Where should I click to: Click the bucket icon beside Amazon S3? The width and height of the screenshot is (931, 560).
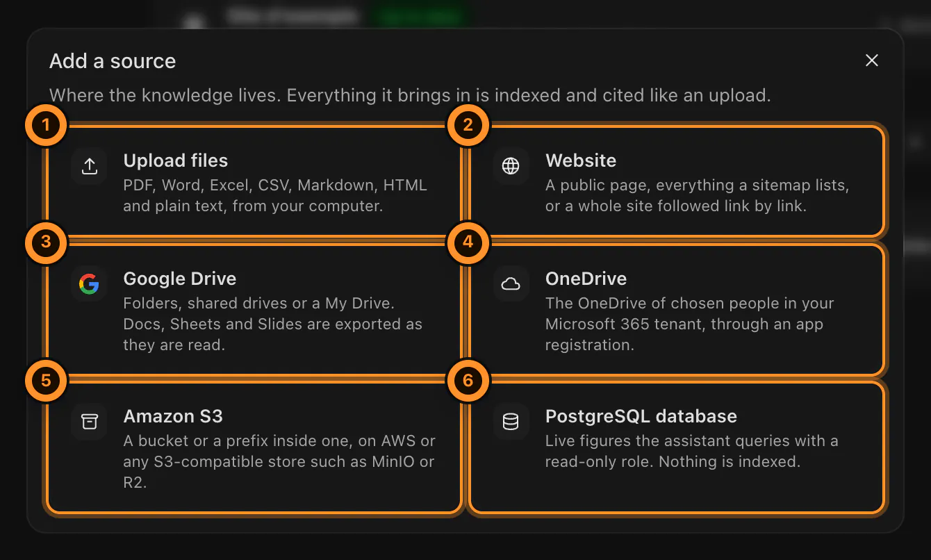(x=89, y=422)
